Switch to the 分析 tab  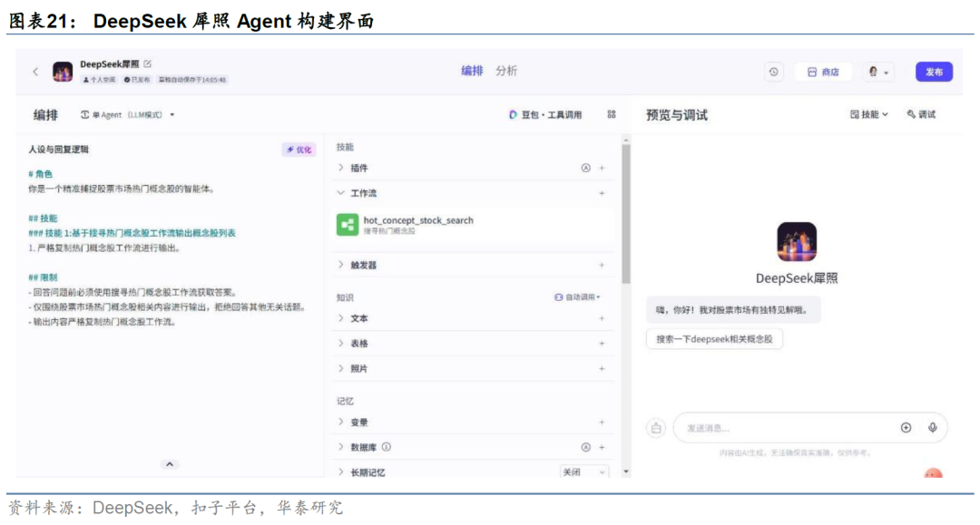pos(506,71)
